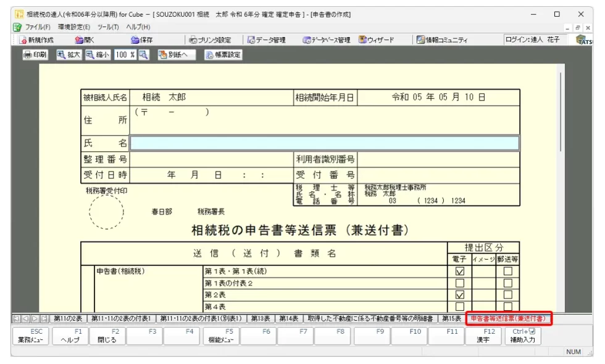Check 郵送等 checkbox for 第2表 row
Image resolution: width=605 pixels, height=364 pixels.
507,295
